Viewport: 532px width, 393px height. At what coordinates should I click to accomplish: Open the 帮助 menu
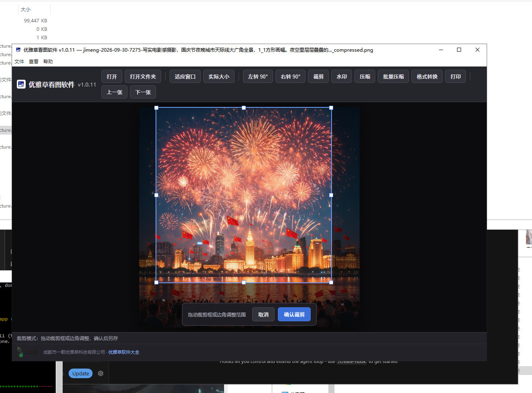coord(48,62)
